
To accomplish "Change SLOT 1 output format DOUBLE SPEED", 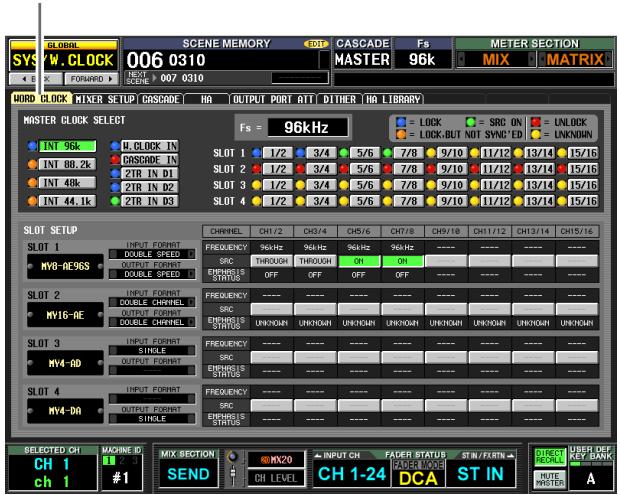I will tap(152, 274).
